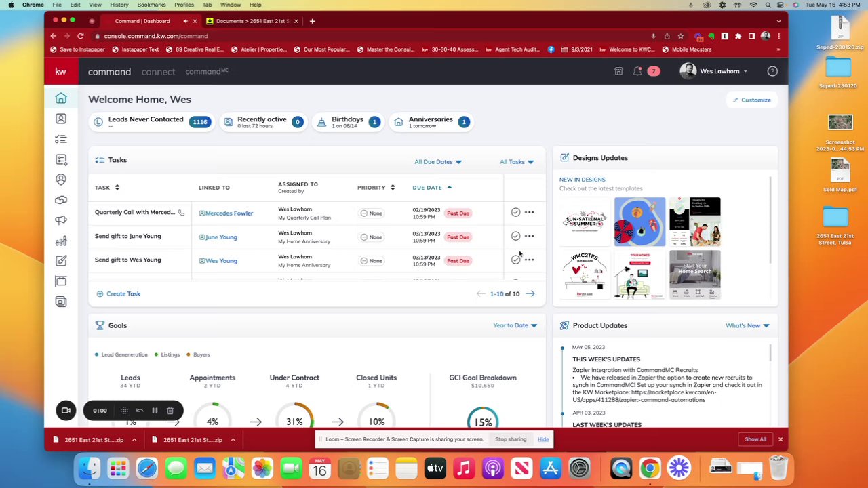The height and width of the screenshot is (488, 868).
Task: Switch to the connect tab
Action: tap(158, 72)
